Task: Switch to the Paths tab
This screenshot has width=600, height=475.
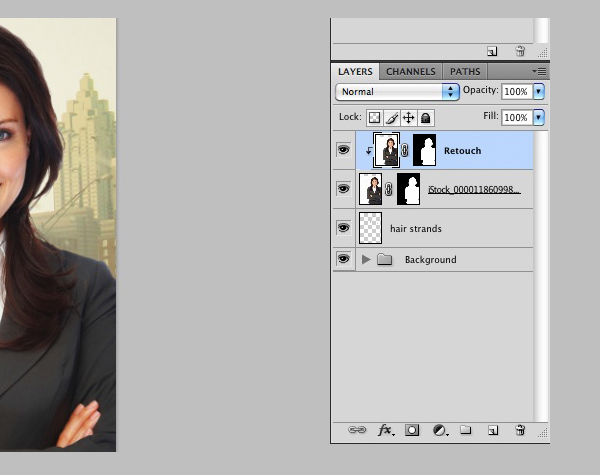Action: (x=464, y=72)
